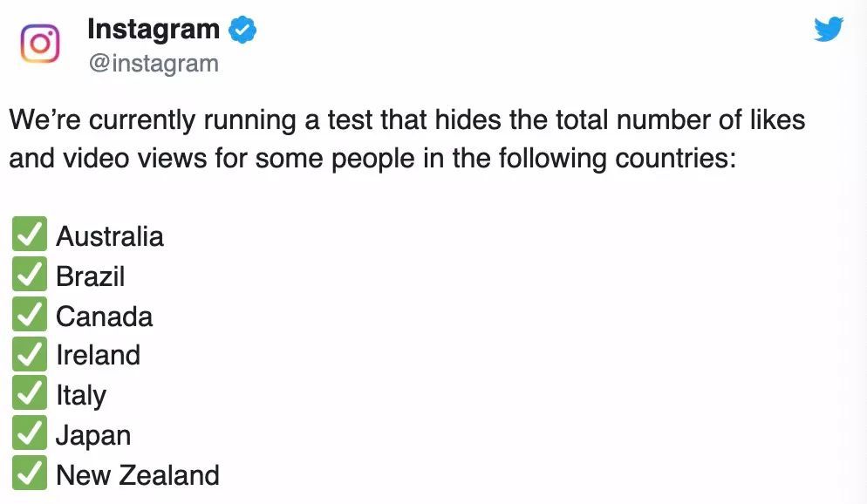Select the country label Canada
This screenshot has width=867, height=504.
104,314
